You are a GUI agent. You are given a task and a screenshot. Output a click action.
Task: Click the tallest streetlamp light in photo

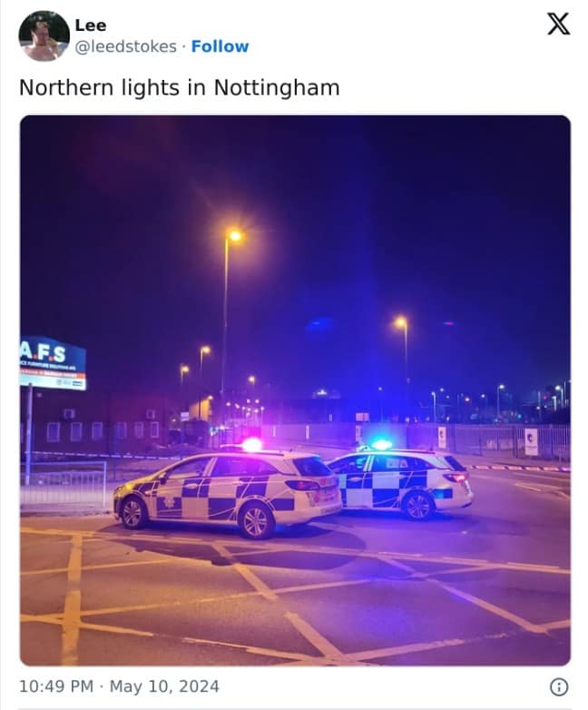(x=235, y=235)
